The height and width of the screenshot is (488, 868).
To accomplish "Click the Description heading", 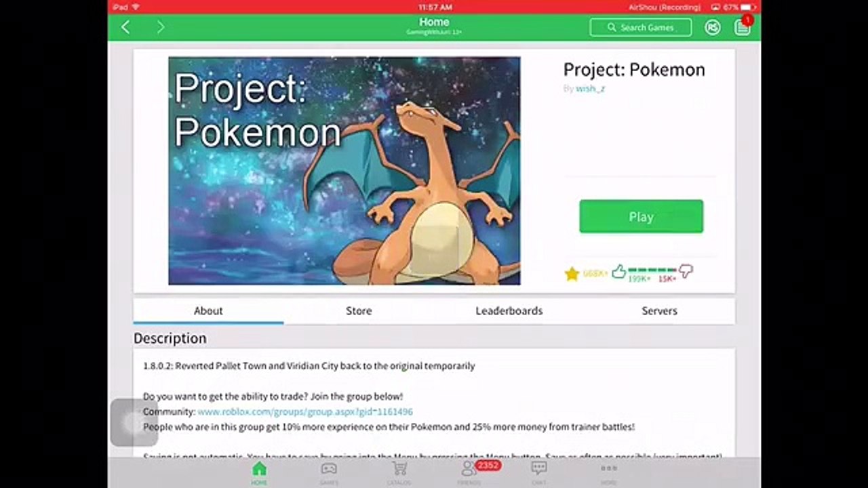I will pos(170,338).
